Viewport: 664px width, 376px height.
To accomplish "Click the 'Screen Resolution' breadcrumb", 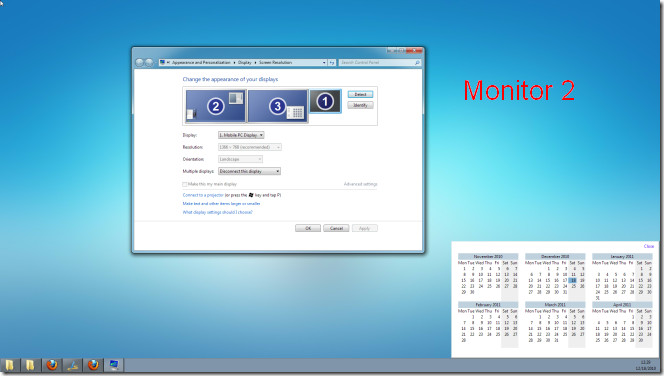I will point(275,62).
